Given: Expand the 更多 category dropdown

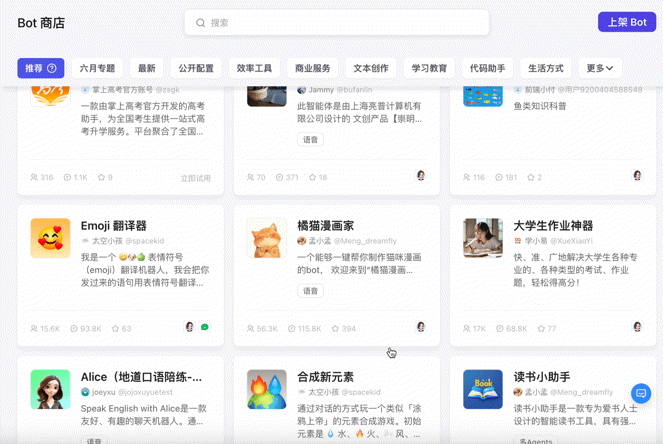Looking at the screenshot, I should [600, 69].
